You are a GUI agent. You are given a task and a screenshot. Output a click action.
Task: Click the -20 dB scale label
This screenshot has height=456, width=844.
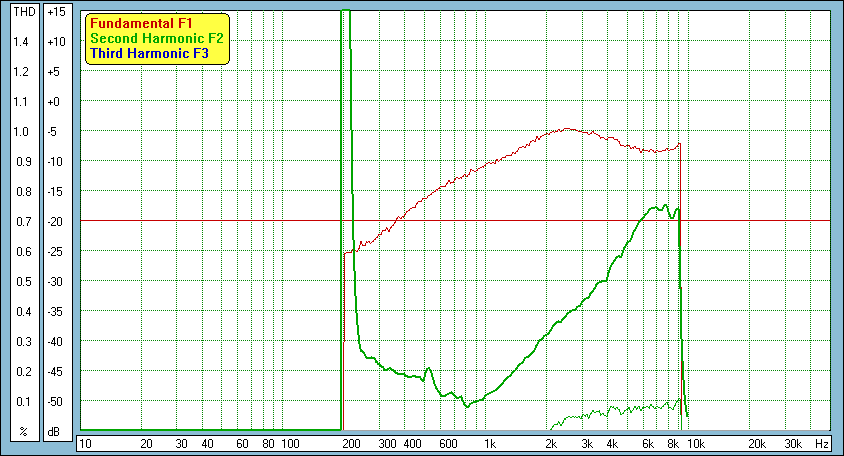pos(55,221)
